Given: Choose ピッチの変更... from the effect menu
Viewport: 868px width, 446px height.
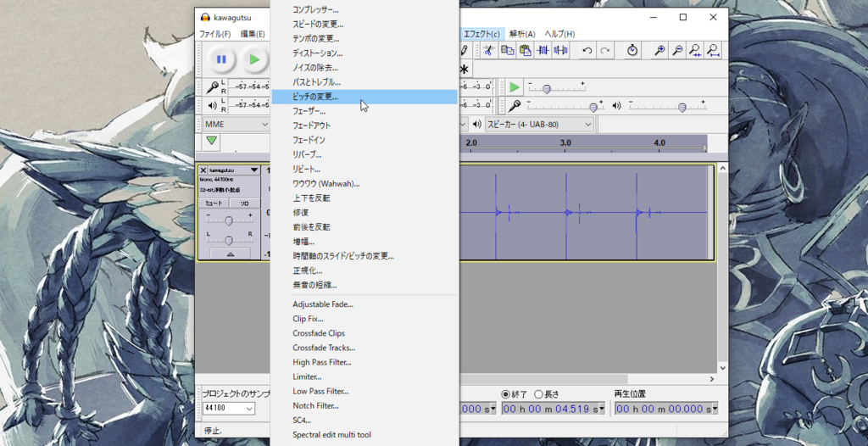Looking at the screenshot, I should (364, 97).
